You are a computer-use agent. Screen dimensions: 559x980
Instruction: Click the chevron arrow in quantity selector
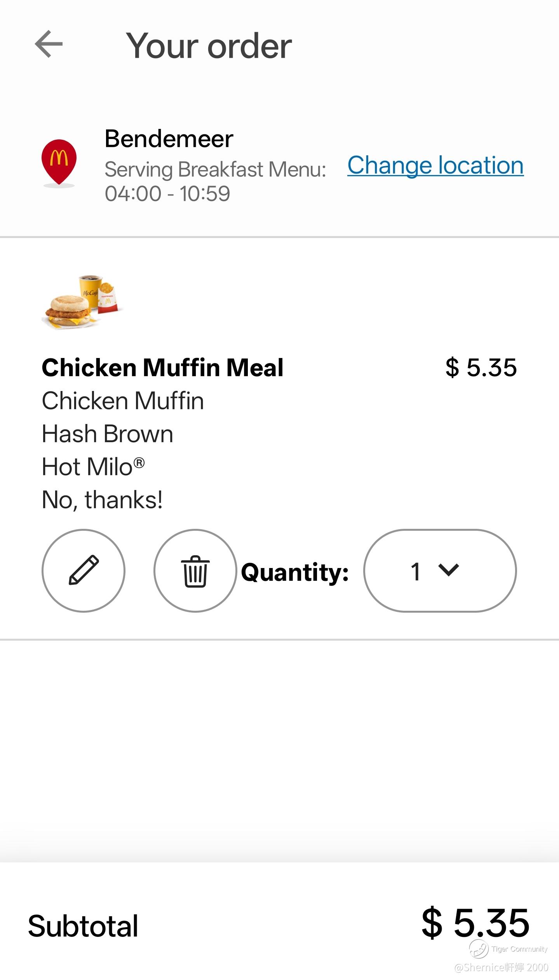coord(449,570)
